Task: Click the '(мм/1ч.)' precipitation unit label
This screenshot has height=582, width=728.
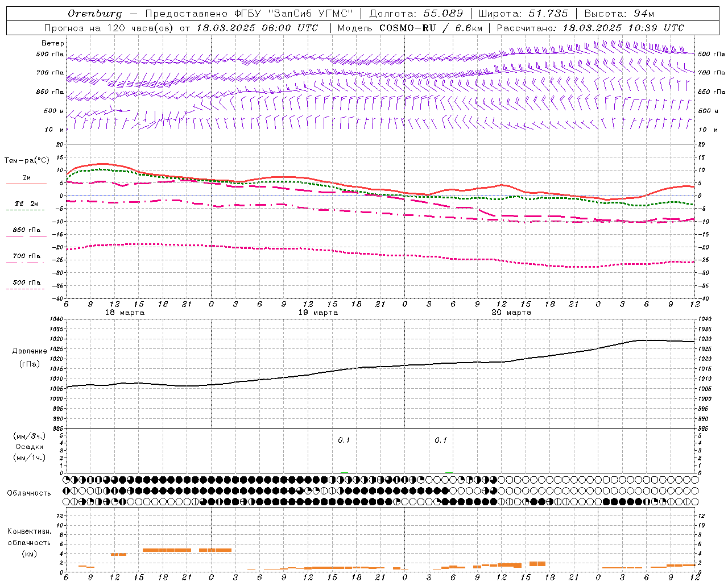Action: pyautogui.click(x=29, y=458)
